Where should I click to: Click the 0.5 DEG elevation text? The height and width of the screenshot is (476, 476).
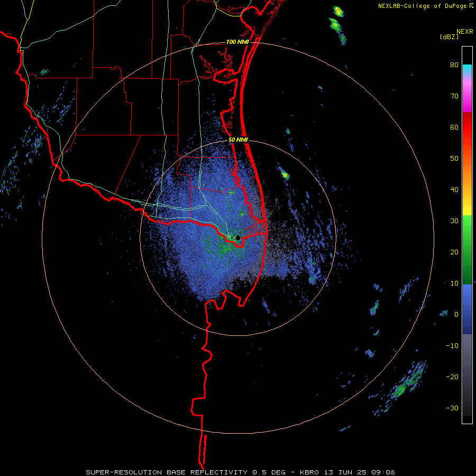pos(269,472)
